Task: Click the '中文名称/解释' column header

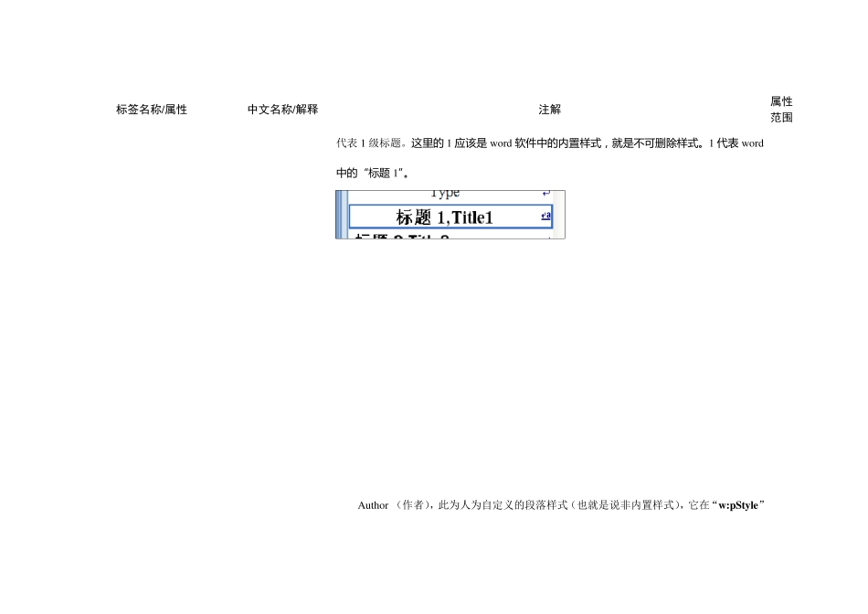Action: (283, 110)
